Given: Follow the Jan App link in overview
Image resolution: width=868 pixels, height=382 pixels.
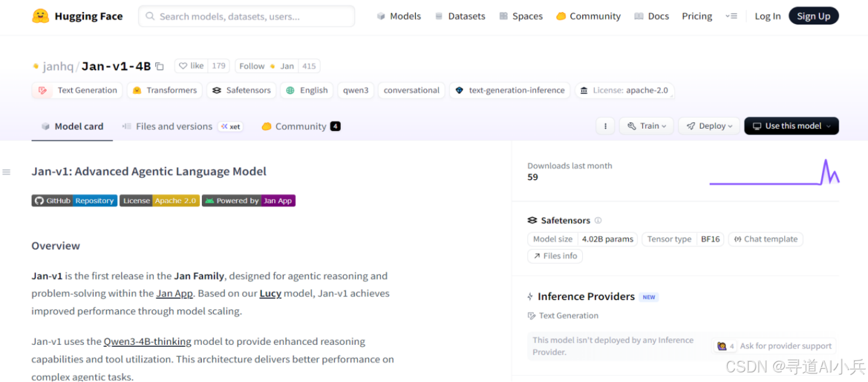Looking at the screenshot, I should 174,293.
